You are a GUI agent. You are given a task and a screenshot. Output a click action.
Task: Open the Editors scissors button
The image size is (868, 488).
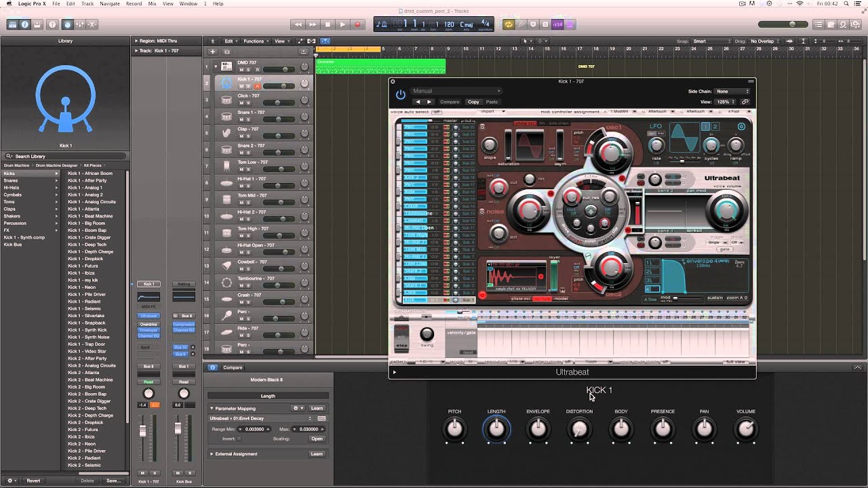(x=92, y=24)
